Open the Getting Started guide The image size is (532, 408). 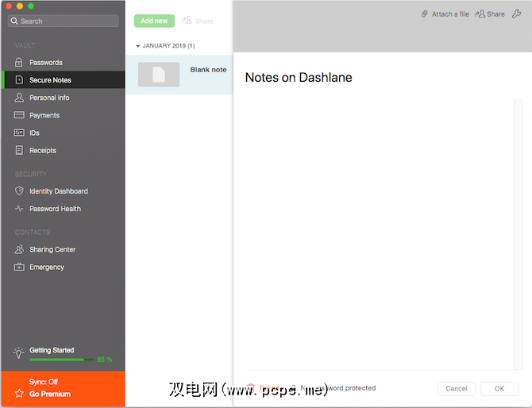tap(52, 350)
